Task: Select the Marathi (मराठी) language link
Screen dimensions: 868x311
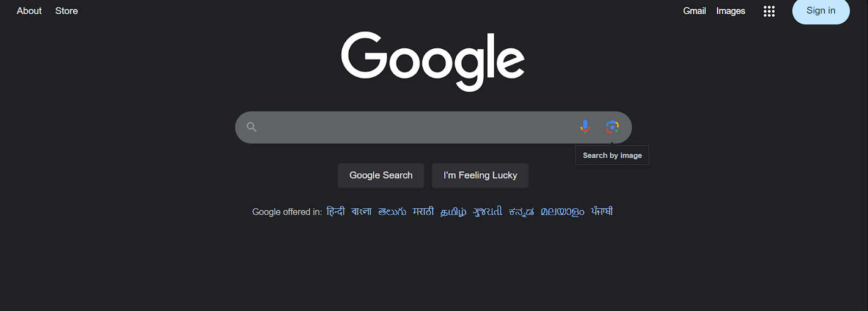Action: point(423,211)
